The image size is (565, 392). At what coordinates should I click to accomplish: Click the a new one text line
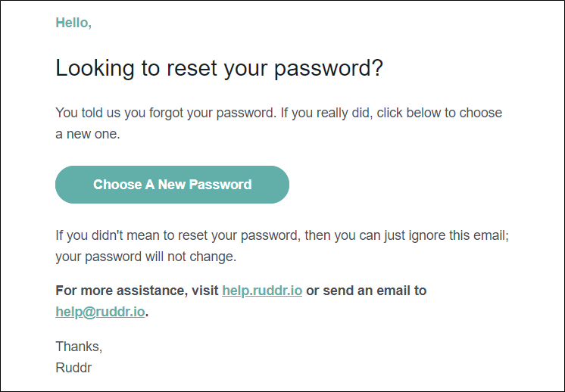[x=88, y=135]
